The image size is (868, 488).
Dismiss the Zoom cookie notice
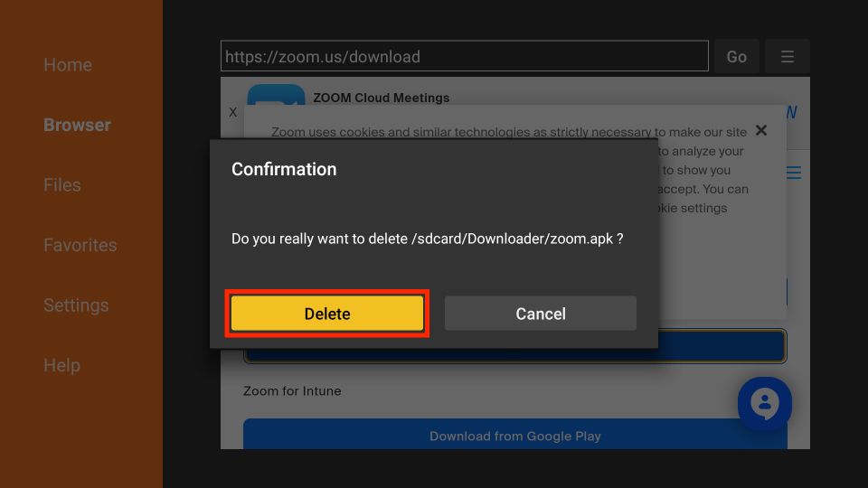(761, 130)
